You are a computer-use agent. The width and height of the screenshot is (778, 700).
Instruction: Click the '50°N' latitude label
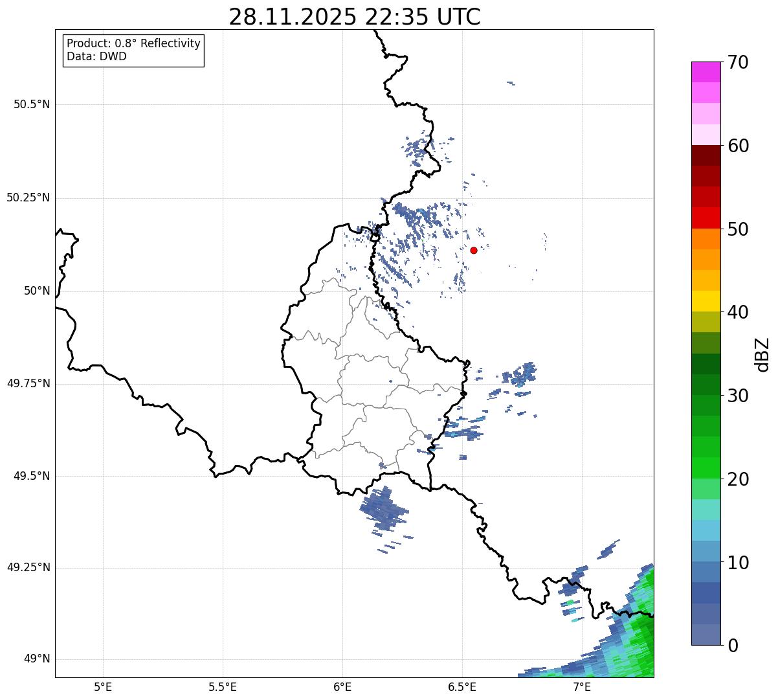[37, 291]
